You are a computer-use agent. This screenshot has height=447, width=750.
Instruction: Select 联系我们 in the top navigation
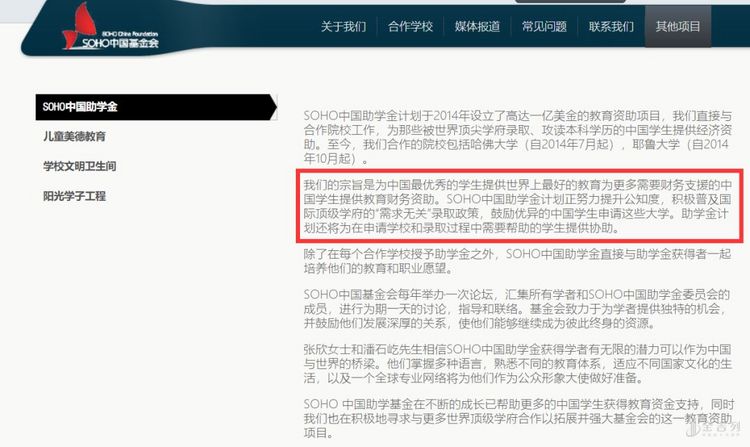[x=611, y=26]
